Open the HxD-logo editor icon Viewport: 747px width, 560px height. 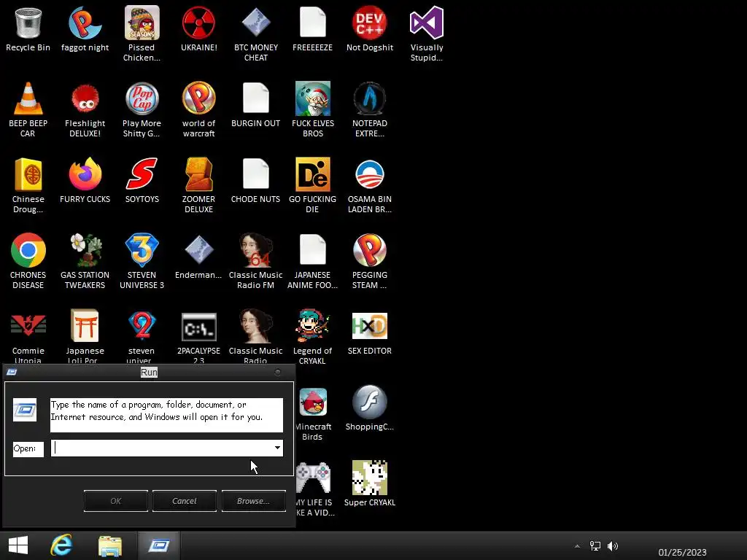[370, 326]
